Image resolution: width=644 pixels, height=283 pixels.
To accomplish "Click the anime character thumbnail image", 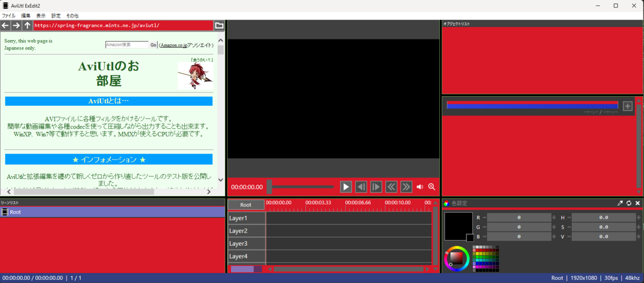I will tap(195, 76).
